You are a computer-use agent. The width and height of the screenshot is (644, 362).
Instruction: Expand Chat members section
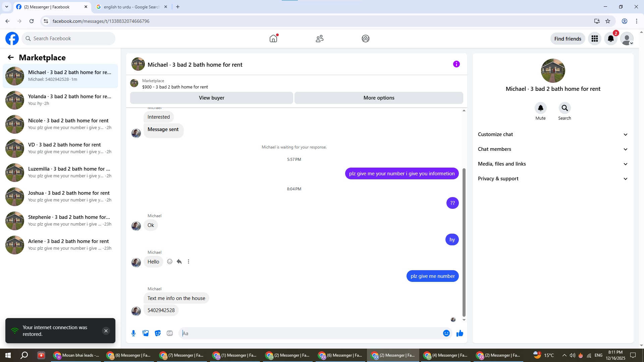click(553, 149)
